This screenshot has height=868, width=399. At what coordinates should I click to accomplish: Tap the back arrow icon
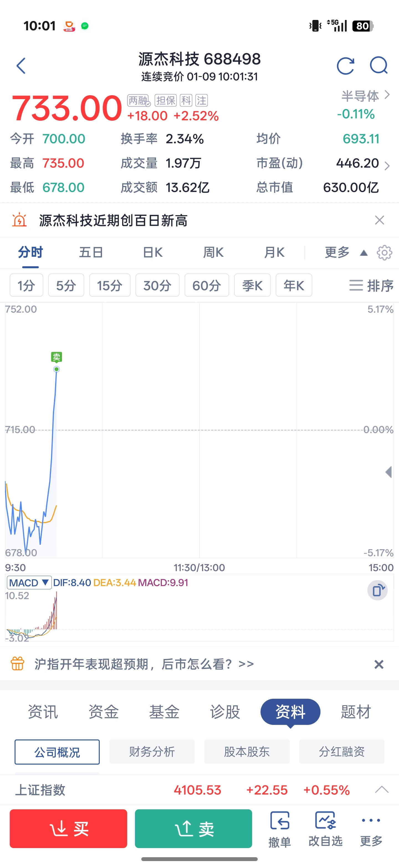tap(21, 66)
